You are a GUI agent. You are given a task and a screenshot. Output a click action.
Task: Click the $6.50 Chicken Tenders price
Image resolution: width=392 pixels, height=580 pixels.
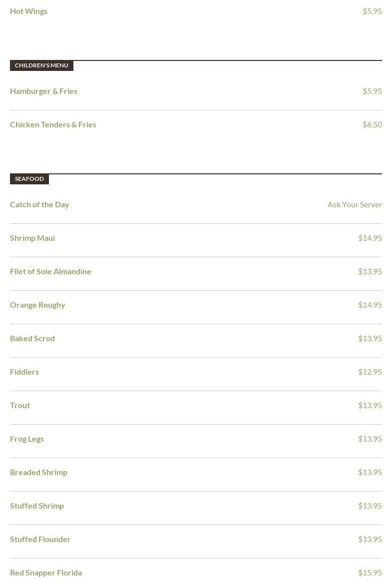[372, 125]
